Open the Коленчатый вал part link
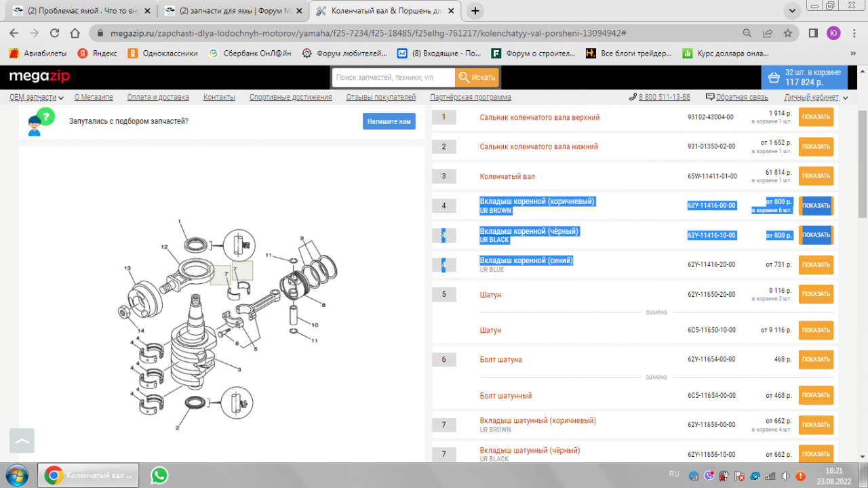868x488 pixels. pyautogui.click(x=507, y=176)
